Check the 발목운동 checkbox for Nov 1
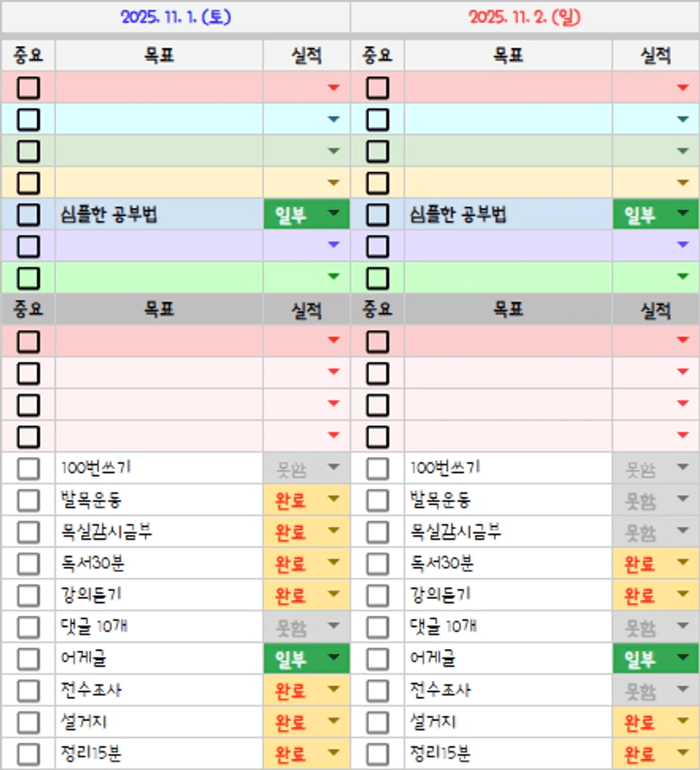This screenshot has height=770, width=700. tap(28, 500)
